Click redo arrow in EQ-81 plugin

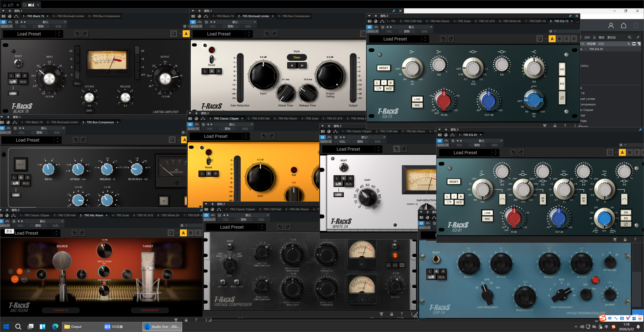click(x=521, y=153)
